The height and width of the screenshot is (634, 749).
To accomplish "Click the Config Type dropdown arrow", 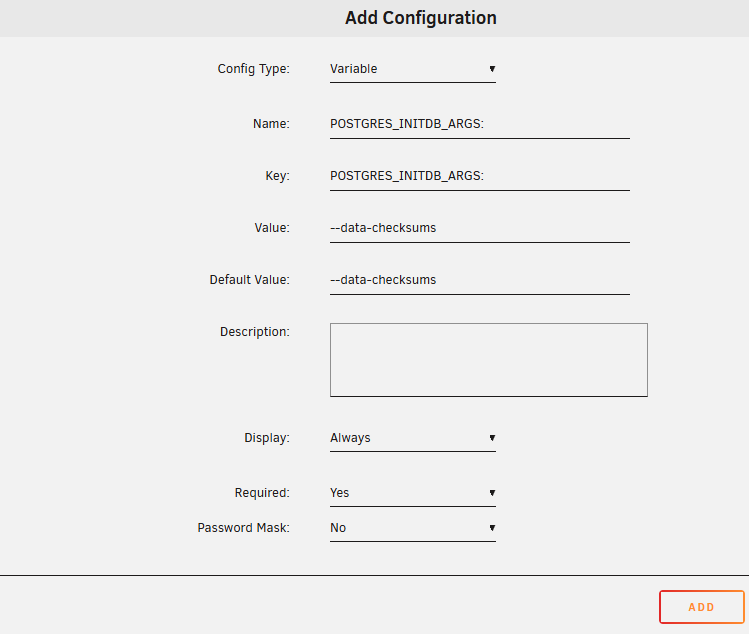I will pos(492,69).
